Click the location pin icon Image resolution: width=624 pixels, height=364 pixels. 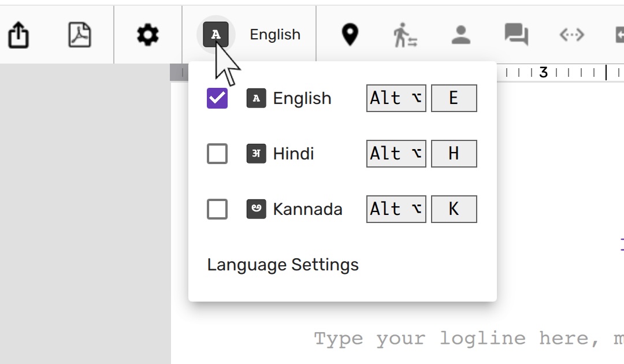(350, 35)
